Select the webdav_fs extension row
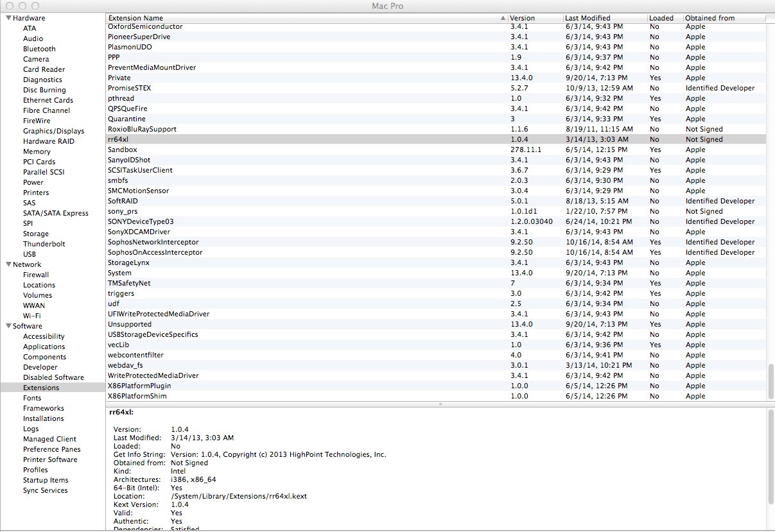 pos(436,365)
